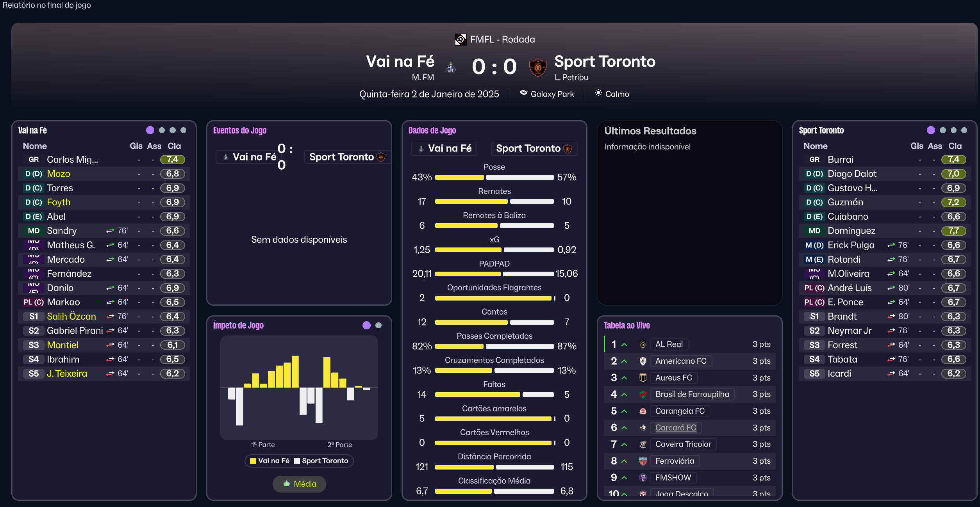Image resolution: width=980 pixels, height=507 pixels.
Task: Click the thumbs-up icon on Média button
Action: (287, 484)
